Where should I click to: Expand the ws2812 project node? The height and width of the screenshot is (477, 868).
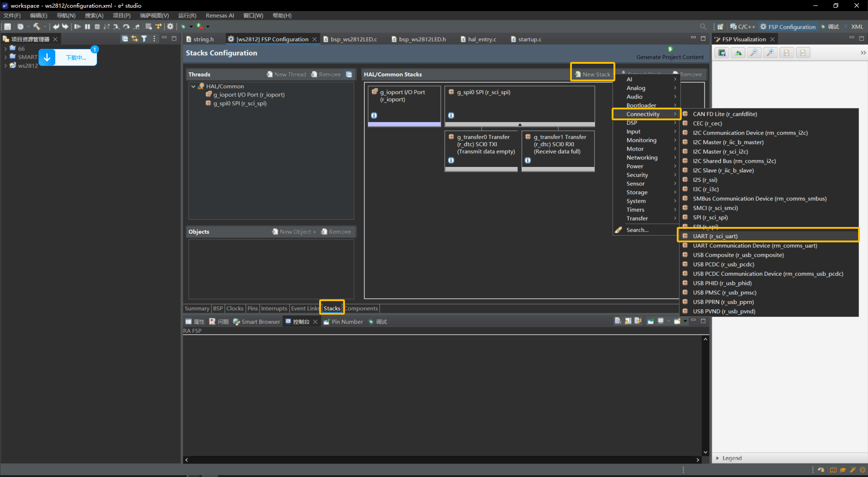[5, 66]
